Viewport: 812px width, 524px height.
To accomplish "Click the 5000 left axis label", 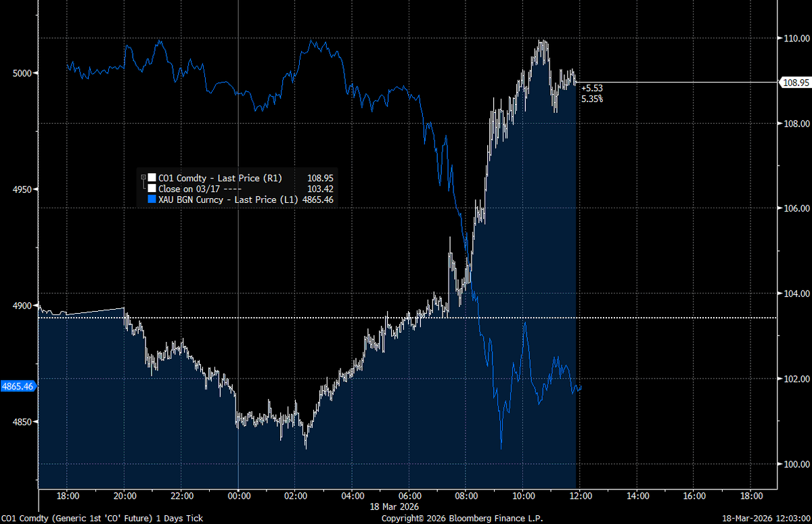I will pos(22,73).
